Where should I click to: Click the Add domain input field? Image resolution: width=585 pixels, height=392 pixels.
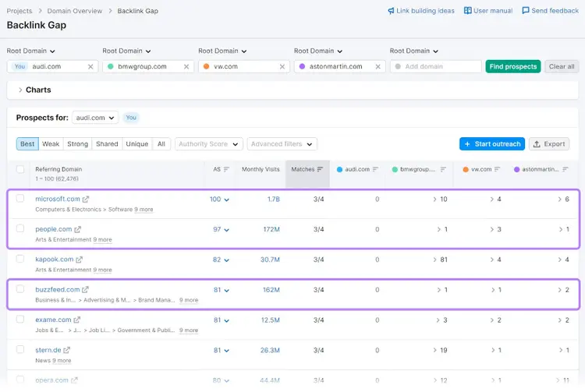click(x=436, y=67)
